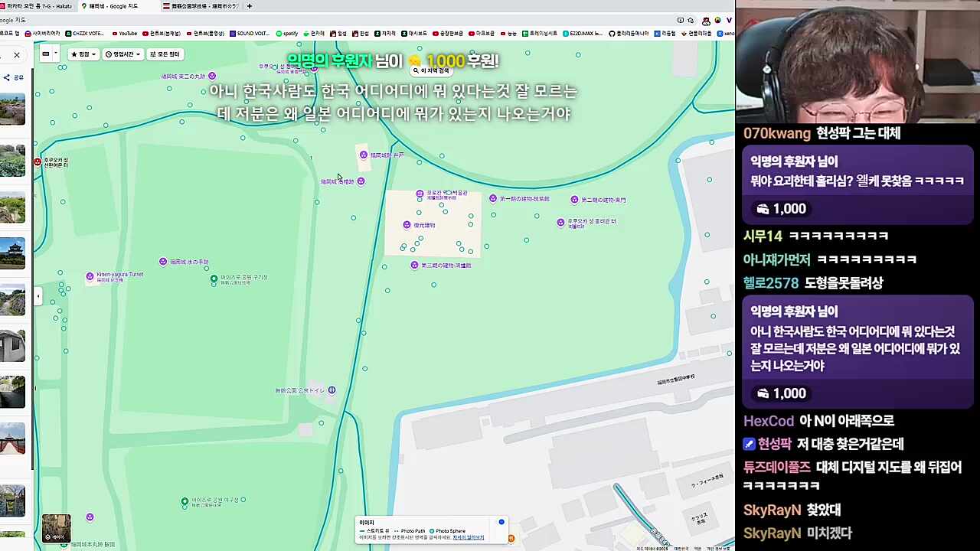Click the upper SkyRayN 찾았대 message
Viewport: 980px width, 551px height.
point(792,510)
